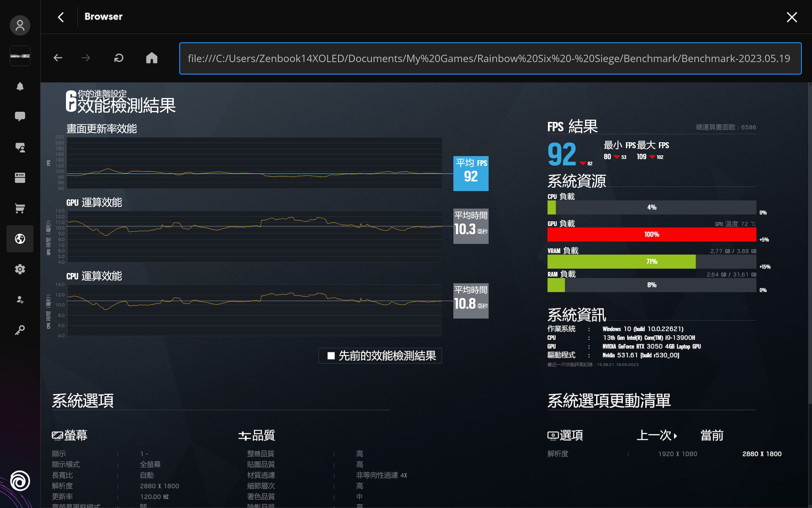Click the 15:38:21 19-05-2023 timestamp
This screenshot has width=812, height=508.
pyautogui.click(x=617, y=364)
